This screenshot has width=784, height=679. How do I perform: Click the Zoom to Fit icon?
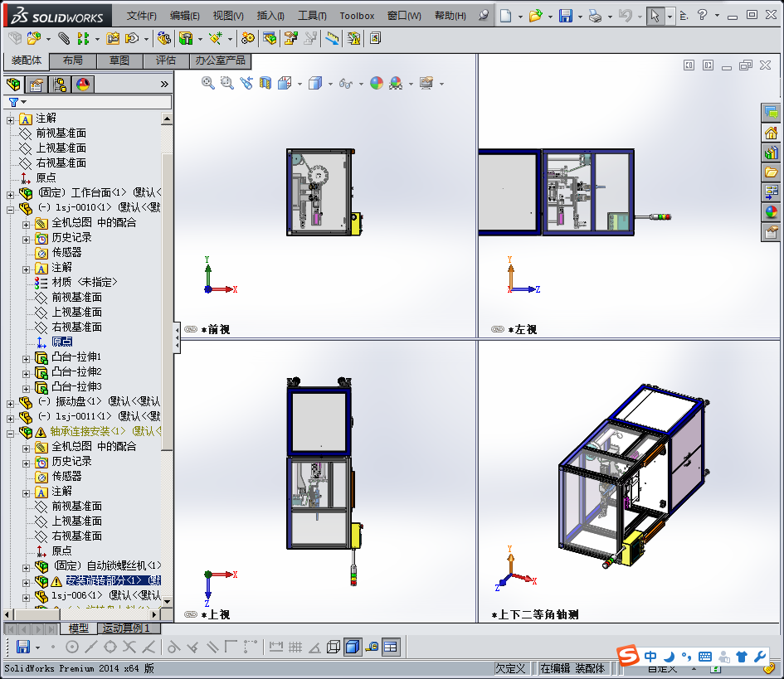click(208, 83)
